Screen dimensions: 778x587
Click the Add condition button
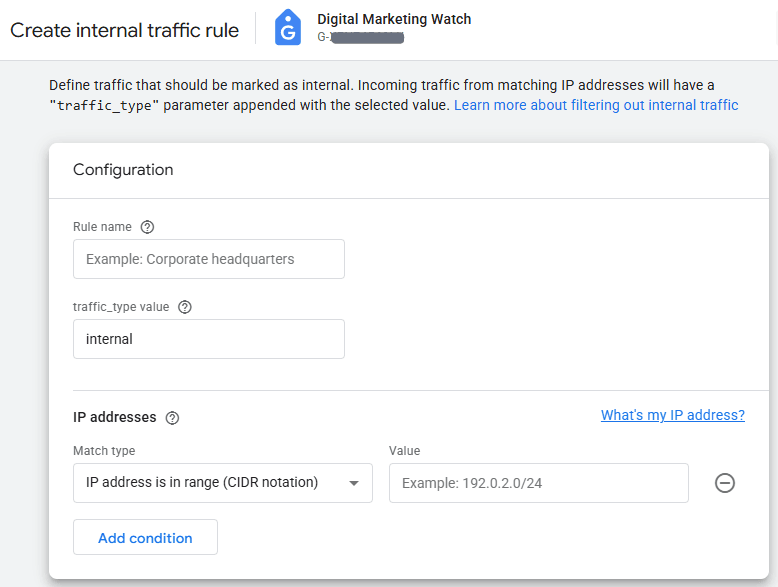point(145,537)
